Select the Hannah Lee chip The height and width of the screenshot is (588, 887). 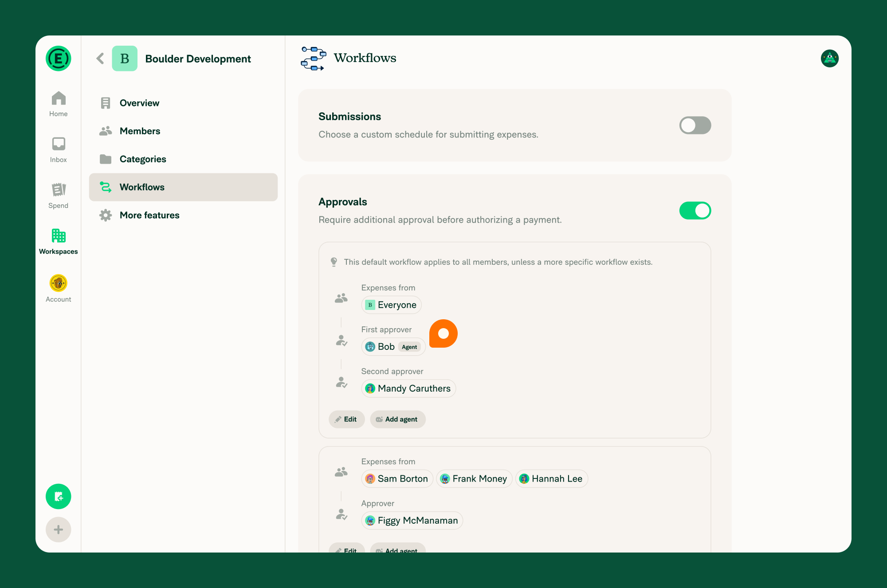click(551, 479)
